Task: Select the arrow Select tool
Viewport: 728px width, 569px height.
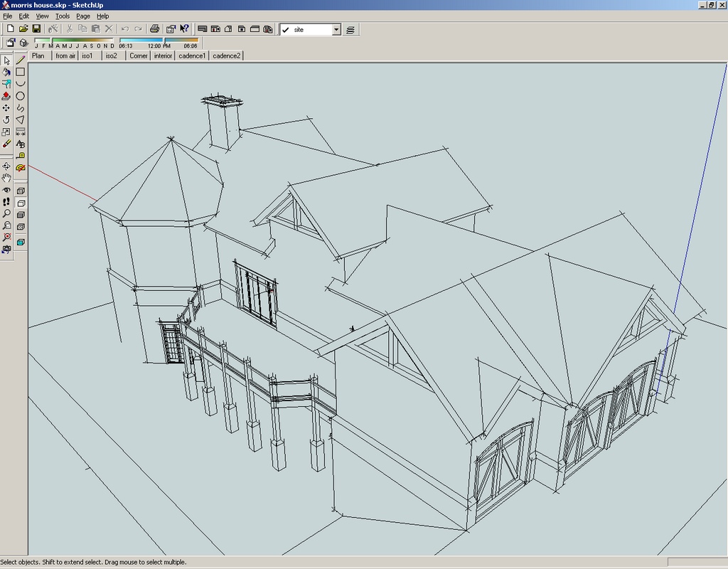Action: 6,60
